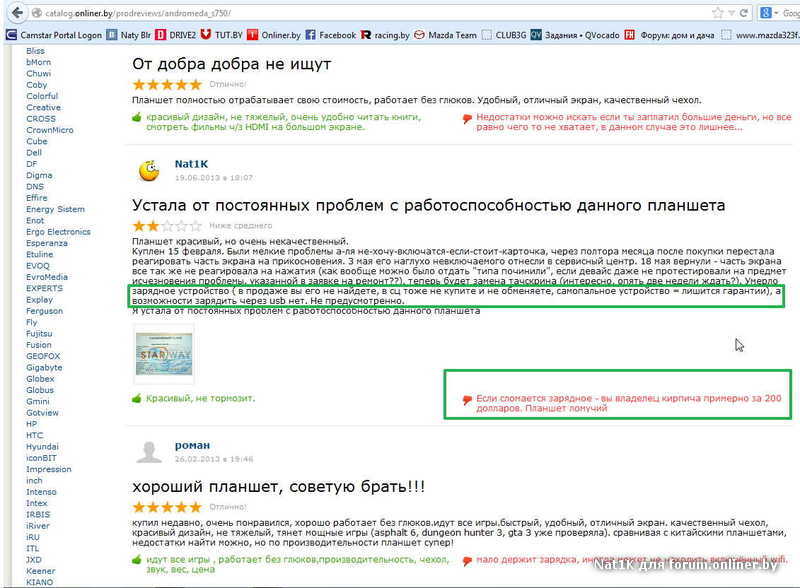Click the роман user avatar placeholder
Image resolution: width=800 pixels, height=588 pixels.
[149, 452]
